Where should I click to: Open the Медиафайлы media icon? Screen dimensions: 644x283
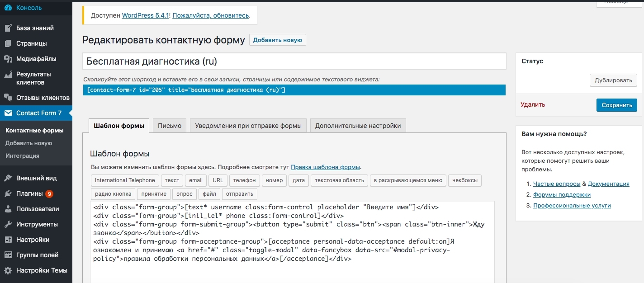tap(8, 59)
